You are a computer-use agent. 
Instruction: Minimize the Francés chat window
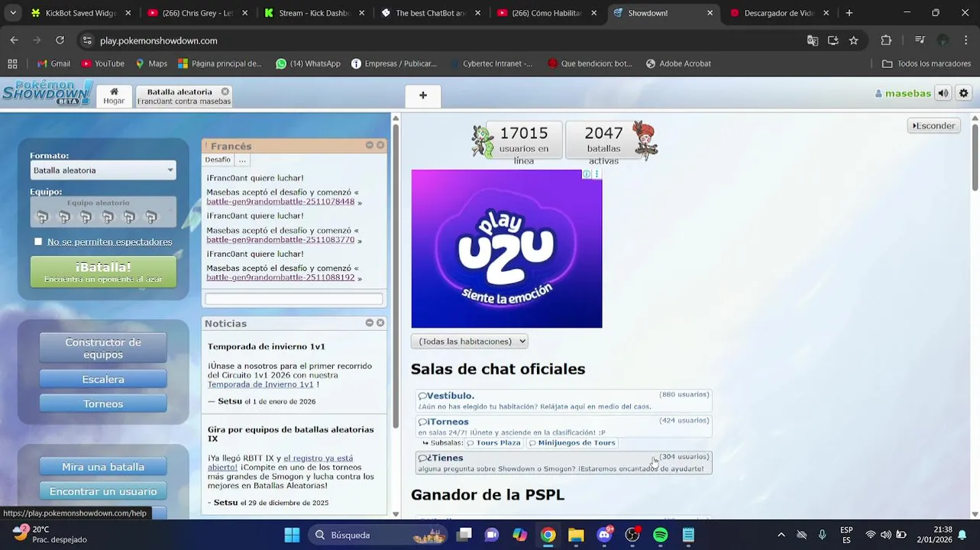tap(370, 145)
